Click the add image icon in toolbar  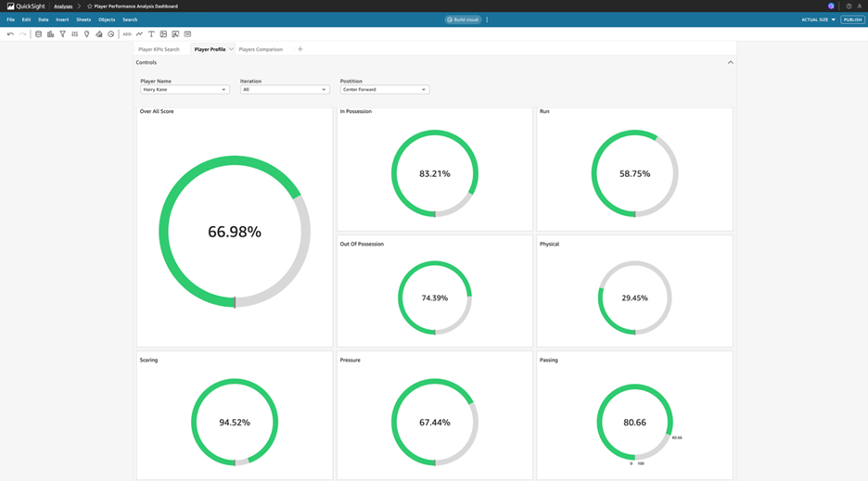pos(163,34)
